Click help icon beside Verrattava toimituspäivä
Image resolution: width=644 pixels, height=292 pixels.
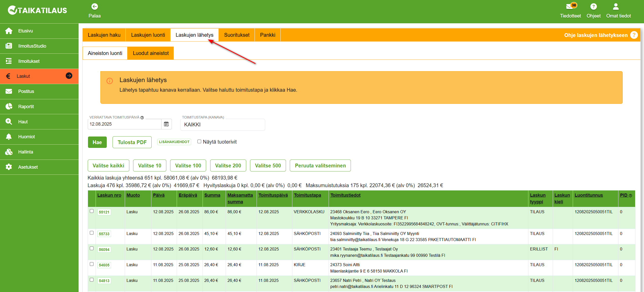(x=142, y=118)
